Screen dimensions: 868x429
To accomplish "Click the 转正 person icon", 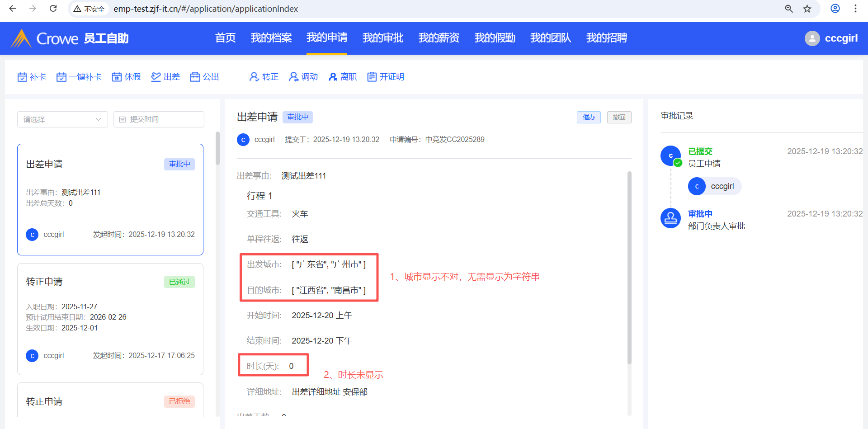I will (254, 77).
